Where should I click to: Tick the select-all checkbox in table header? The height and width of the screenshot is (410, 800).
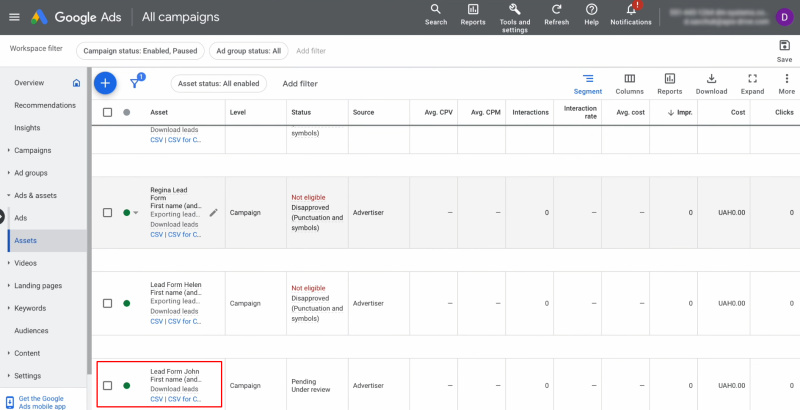point(107,112)
